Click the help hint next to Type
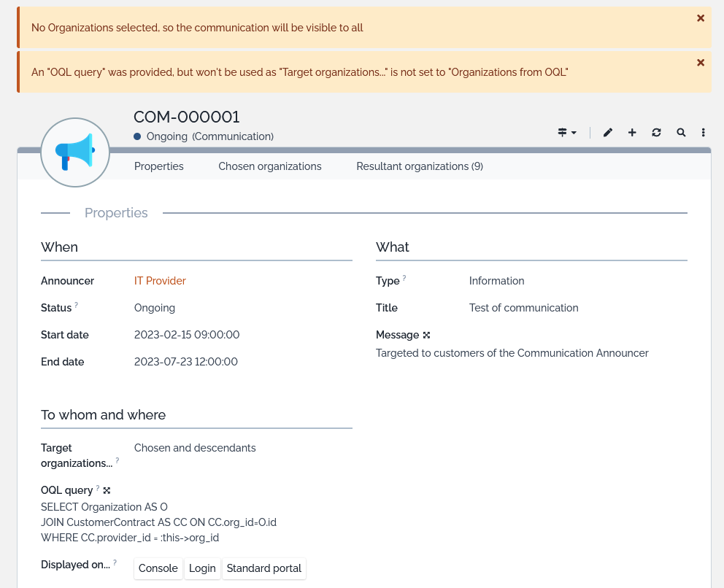Screen dimensions: 724x588 (x=404, y=278)
